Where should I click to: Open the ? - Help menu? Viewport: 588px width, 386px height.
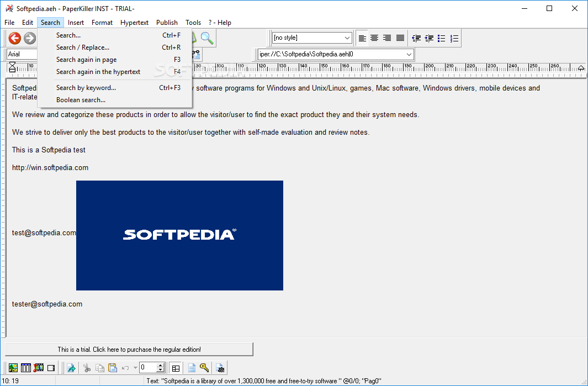pos(220,23)
